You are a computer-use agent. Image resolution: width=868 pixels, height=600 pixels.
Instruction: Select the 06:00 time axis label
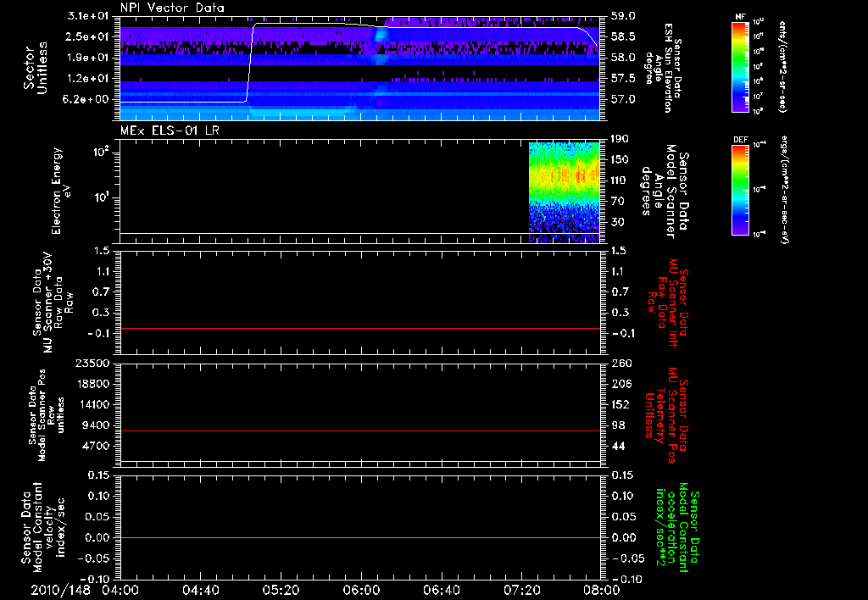click(360, 590)
